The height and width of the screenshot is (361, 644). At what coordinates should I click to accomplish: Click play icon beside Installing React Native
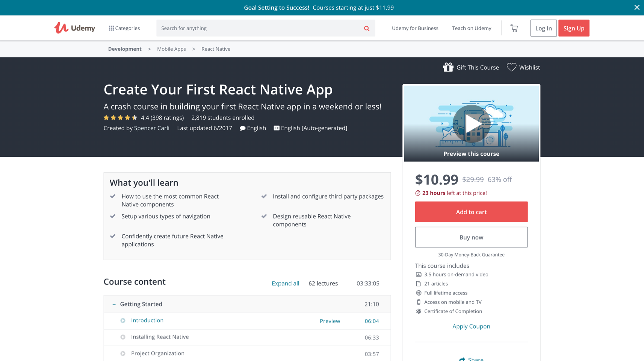[x=123, y=337]
